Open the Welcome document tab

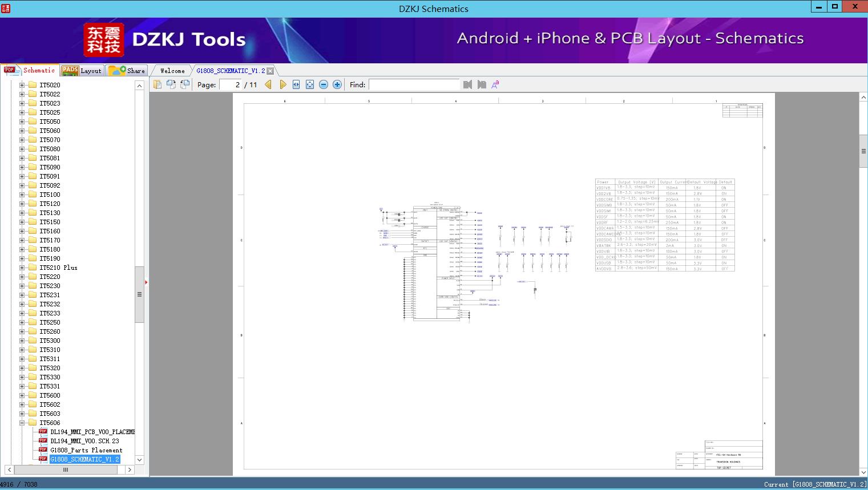(x=172, y=71)
